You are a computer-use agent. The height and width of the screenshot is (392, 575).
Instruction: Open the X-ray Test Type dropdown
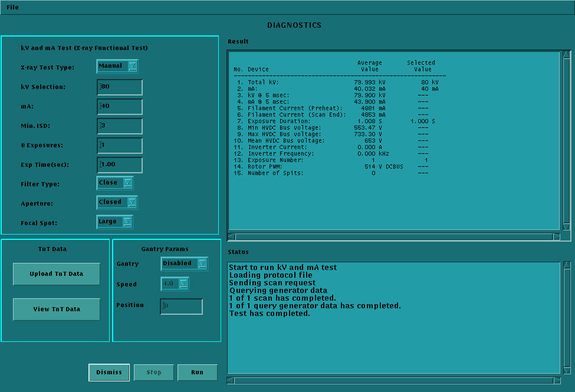(x=117, y=66)
